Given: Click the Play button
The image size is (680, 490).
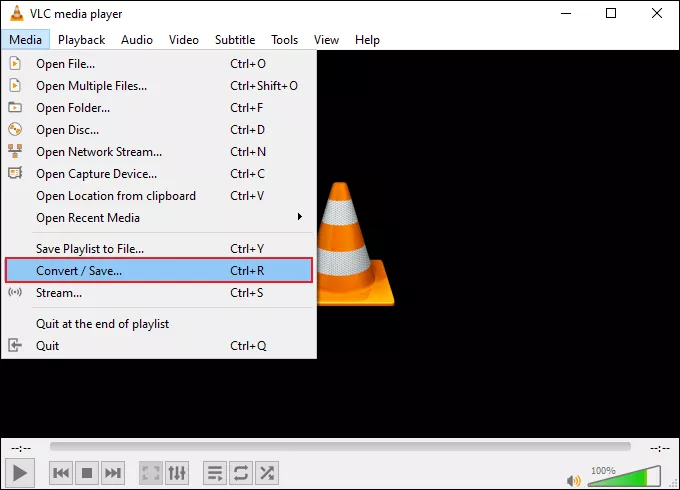Looking at the screenshot, I should 20,473.
